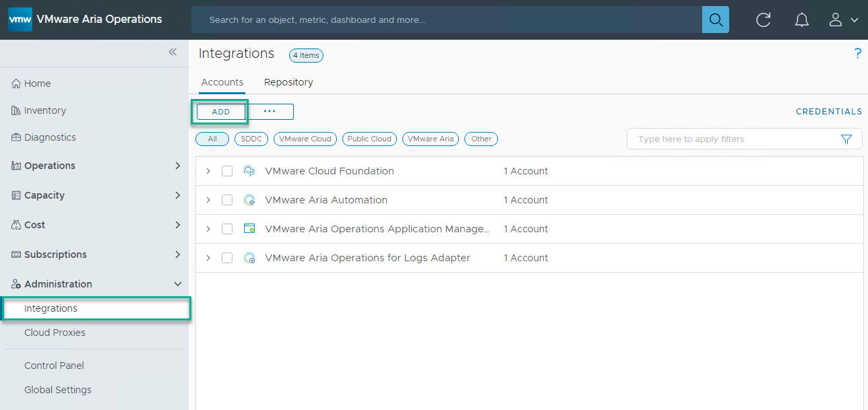
Task: Open the Home section icon in sidebar
Action: [15, 83]
